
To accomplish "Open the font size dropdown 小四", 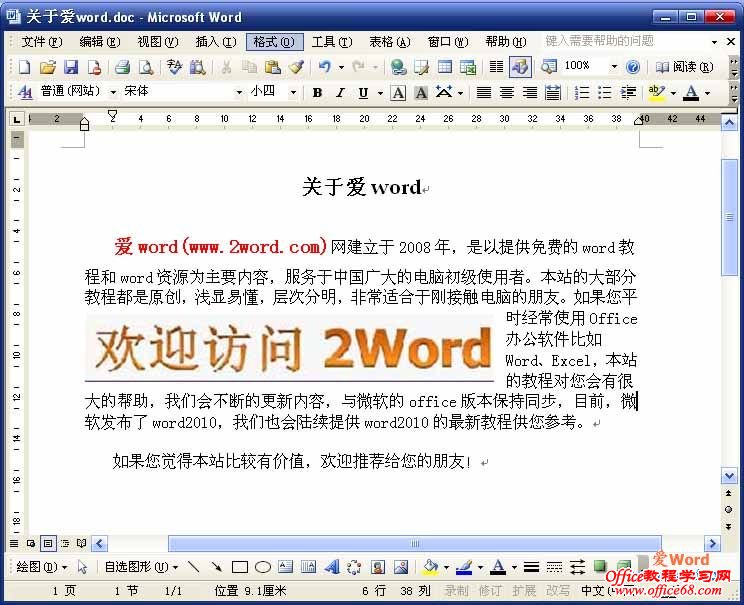I will (x=293, y=92).
